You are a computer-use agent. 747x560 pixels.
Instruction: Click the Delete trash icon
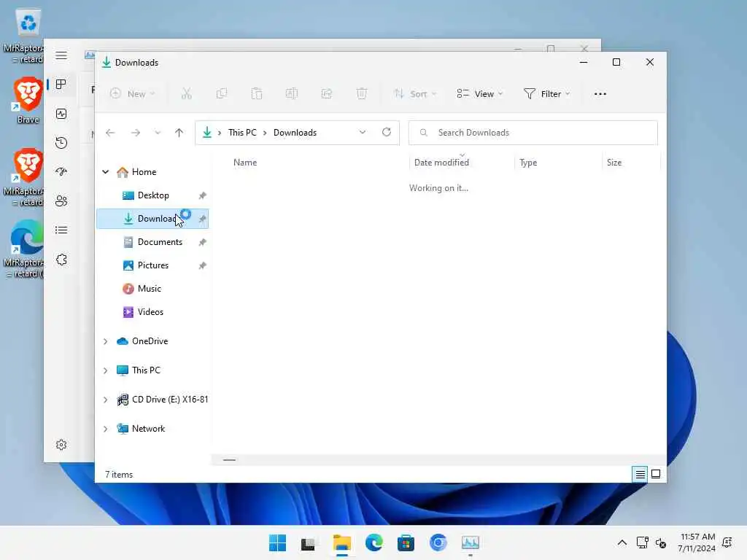pyautogui.click(x=362, y=94)
